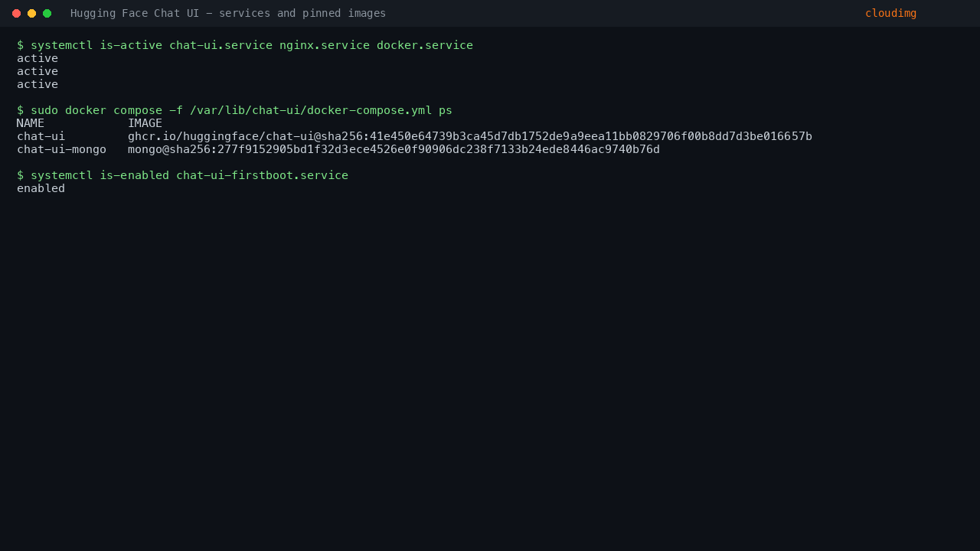Click the second 'active' output line
The image size is (980, 551).
click(x=38, y=71)
